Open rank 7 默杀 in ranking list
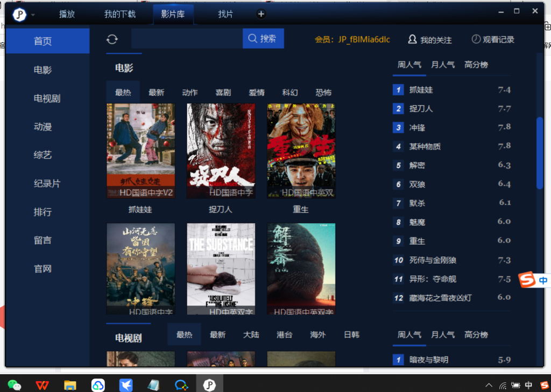This screenshot has width=551, height=392. [x=451, y=203]
